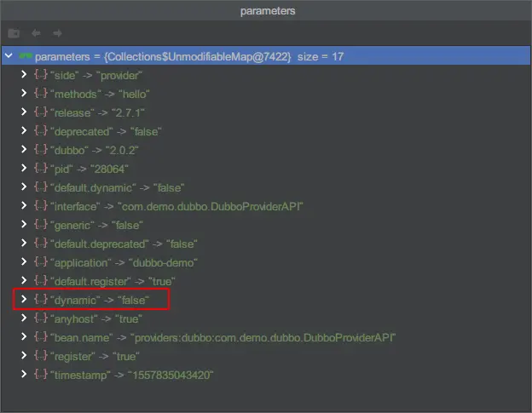532x413 pixels.
Task: Select the "size = 17" text
Action: [x=321, y=56]
